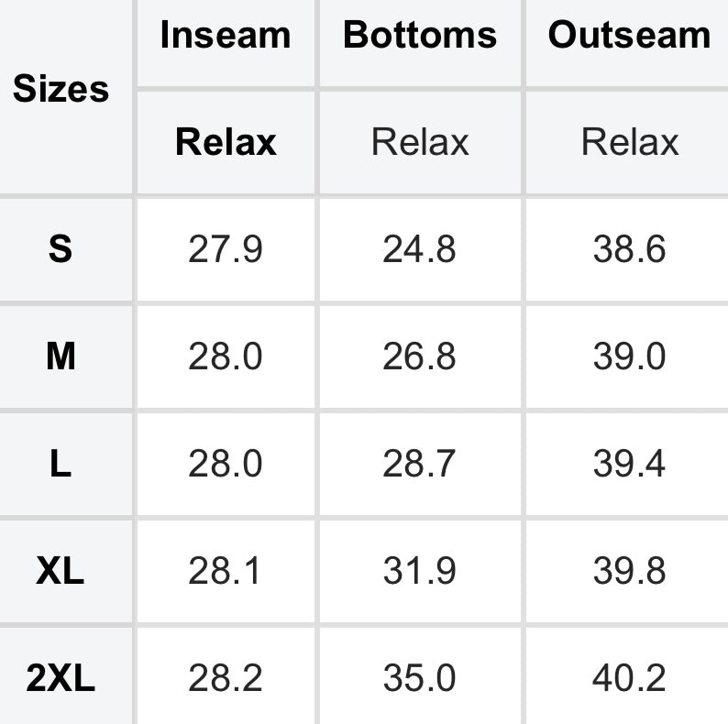The height and width of the screenshot is (724, 728).
Task: Select the S size row label
Action: click(x=61, y=249)
